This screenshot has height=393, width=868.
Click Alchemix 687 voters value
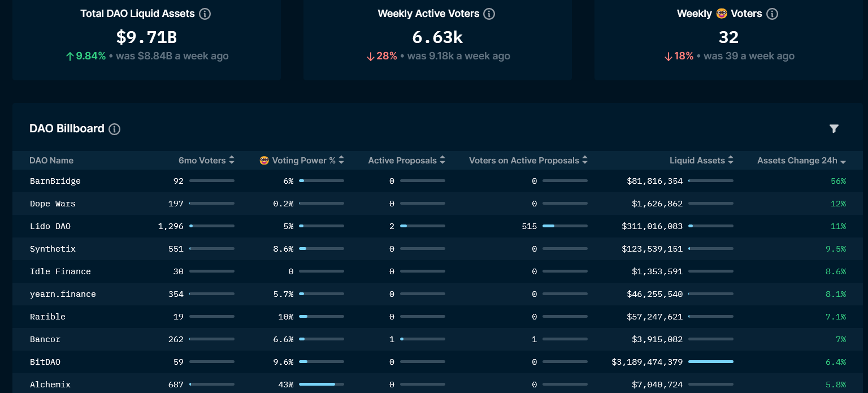(176, 385)
